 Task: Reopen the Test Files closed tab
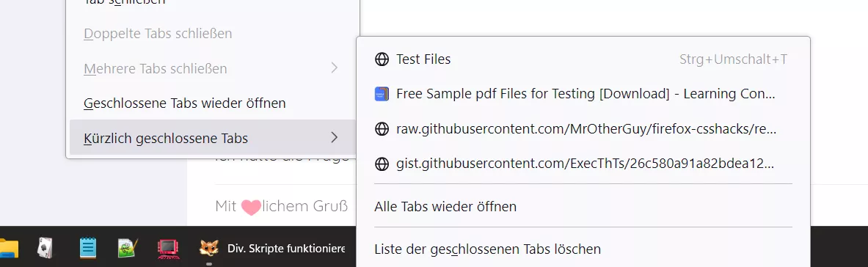583,59
